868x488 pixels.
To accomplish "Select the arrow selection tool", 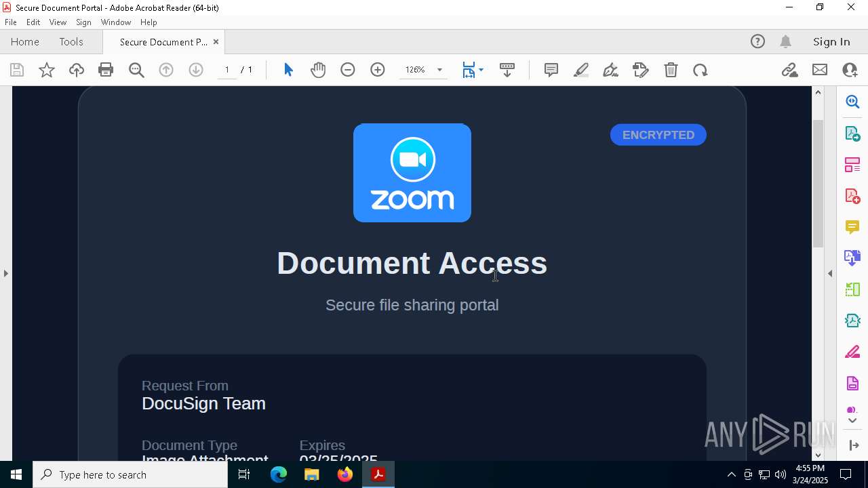I will pyautogui.click(x=288, y=70).
